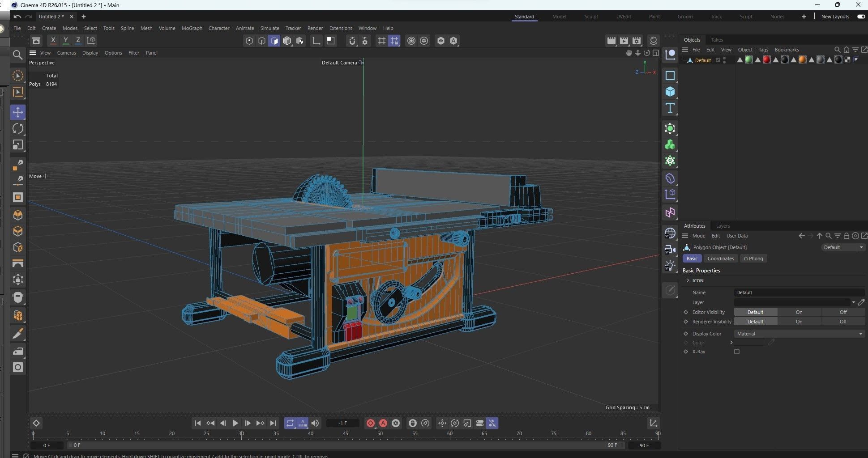Toggle autokeying button with letter A
868x458 pixels.
(383, 423)
